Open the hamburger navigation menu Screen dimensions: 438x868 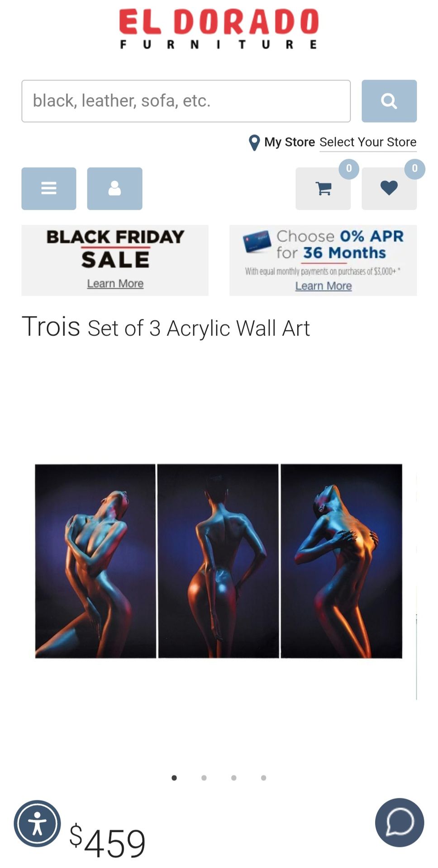[x=49, y=189]
